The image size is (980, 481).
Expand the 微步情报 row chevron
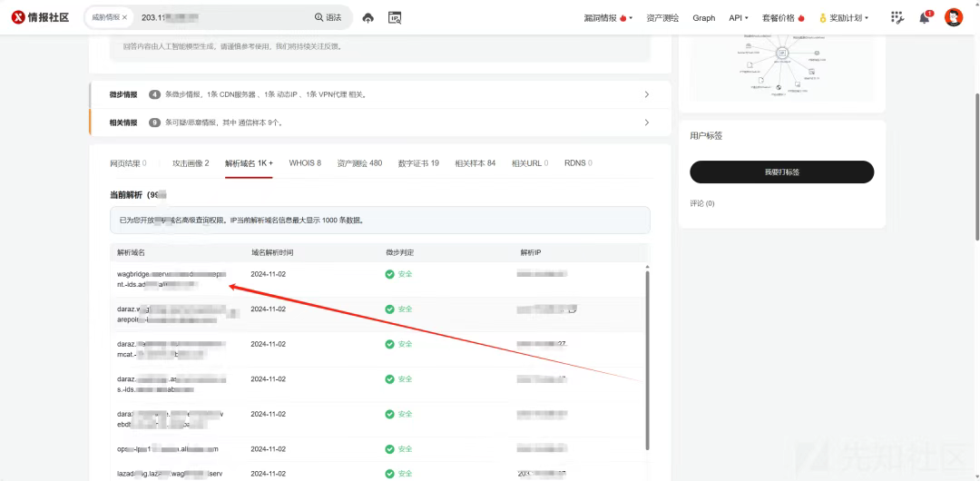click(x=647, y=94)
